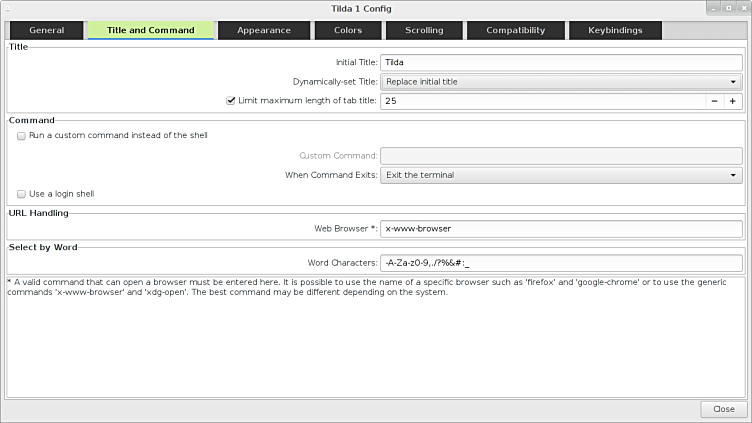
Task: Enable run a custom command checkbox
Action: pos(22,135)
